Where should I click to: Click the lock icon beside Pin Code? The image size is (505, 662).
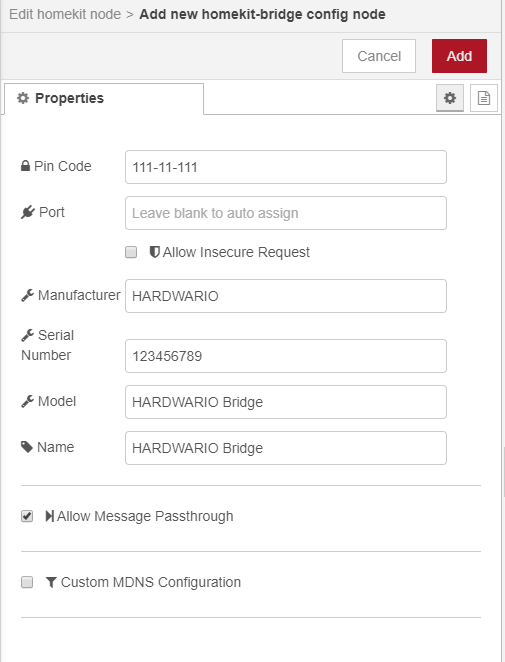[x=25, y=166]
